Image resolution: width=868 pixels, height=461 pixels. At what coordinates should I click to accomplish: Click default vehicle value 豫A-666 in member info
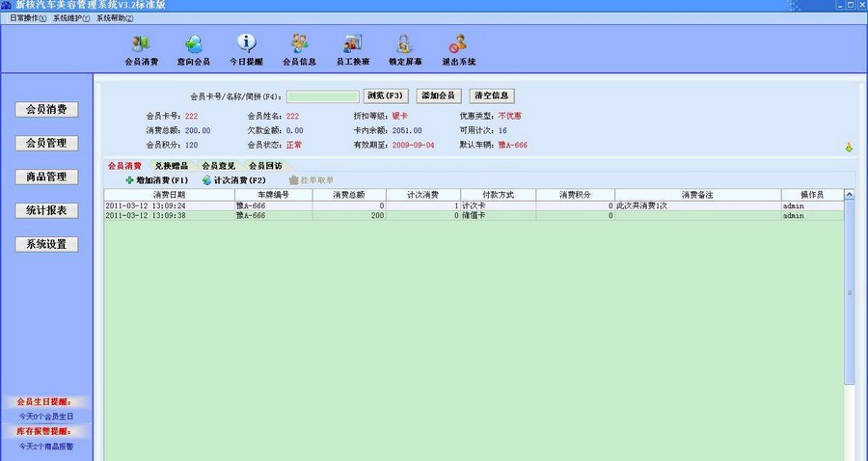point(513,145)
